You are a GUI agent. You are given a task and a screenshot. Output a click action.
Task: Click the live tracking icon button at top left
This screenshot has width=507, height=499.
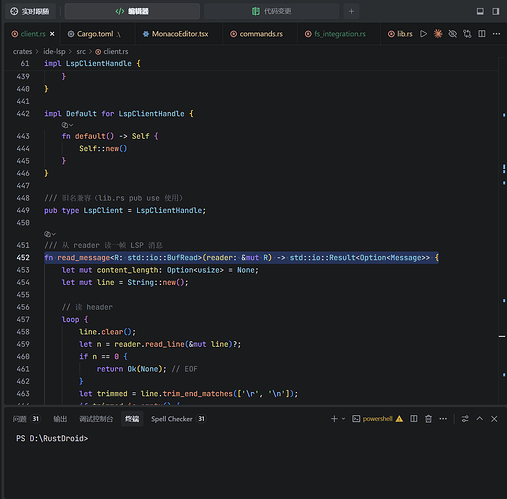[x=29, y=11]
